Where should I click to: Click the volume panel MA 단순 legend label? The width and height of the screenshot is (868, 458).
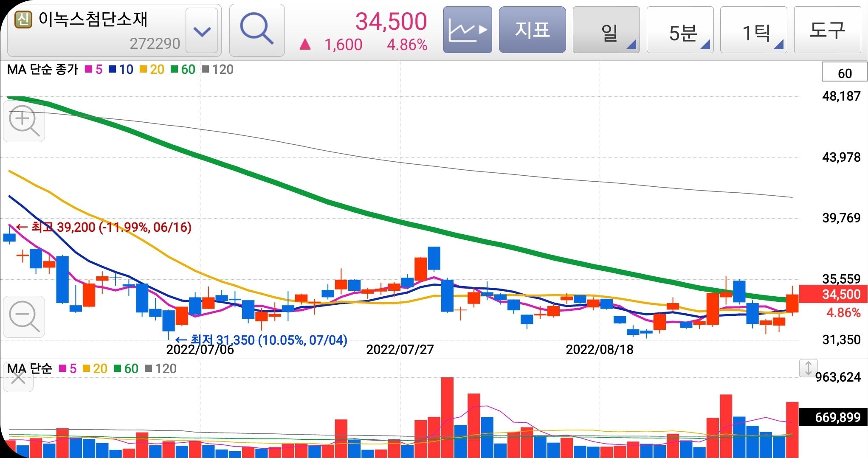click(x=29, y=368)
